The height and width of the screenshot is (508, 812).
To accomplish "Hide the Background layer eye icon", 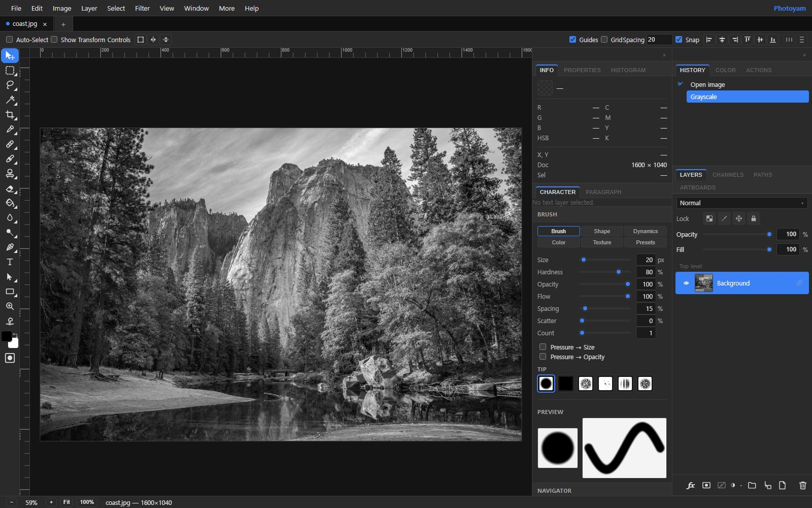I will pos(686,283).
